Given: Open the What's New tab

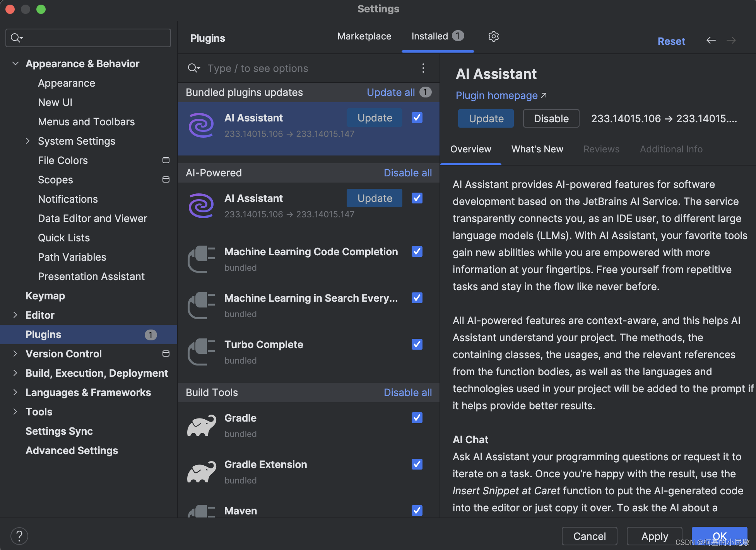Looking at the screenshot, I should click(x=537, y=149).
